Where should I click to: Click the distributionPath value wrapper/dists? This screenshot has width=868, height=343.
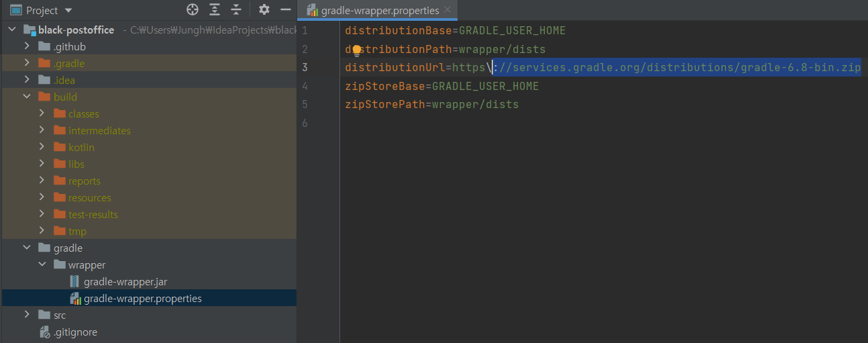point(502,50)
